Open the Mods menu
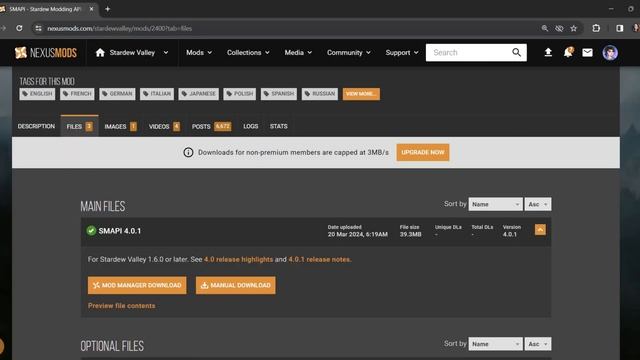Screen dimensions: 640x360 199,53
